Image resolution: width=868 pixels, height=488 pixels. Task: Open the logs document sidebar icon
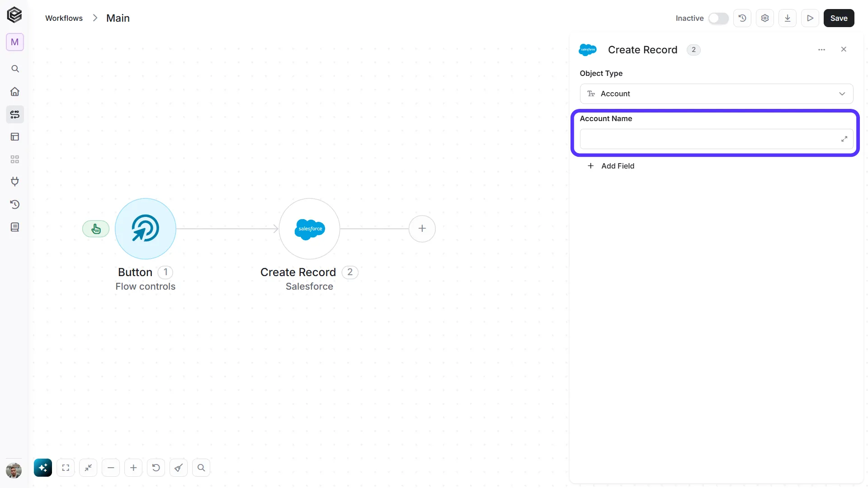pos(15,227)
